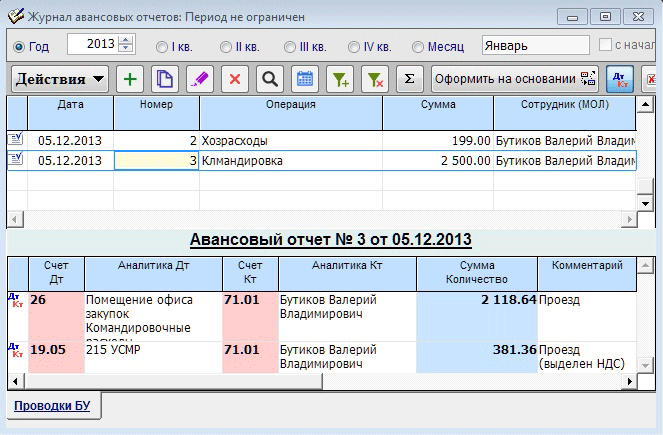Screen dimensions: 663x435
Task: Click the Сотрудник (МОЛ) column header
Action: tap(564, 112)
